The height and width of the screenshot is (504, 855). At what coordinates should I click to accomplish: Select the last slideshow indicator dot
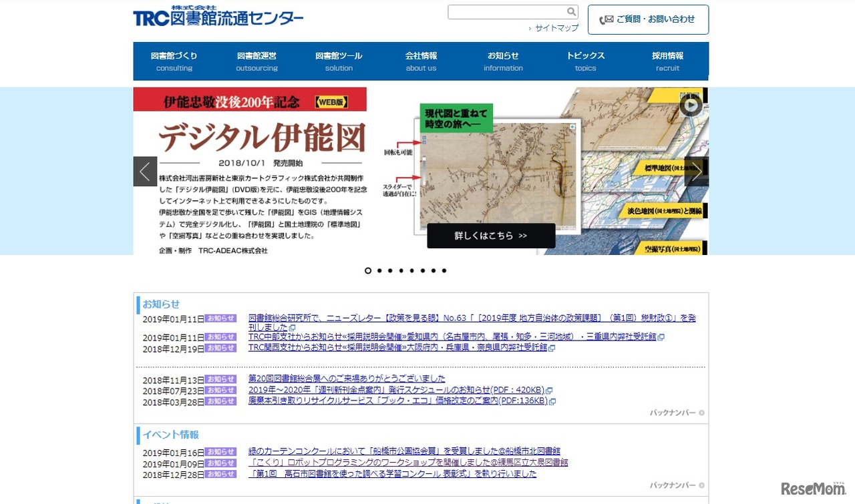[444, 270]
